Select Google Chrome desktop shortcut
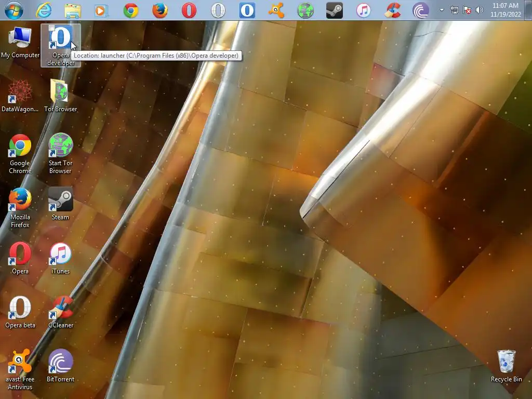 20,154
